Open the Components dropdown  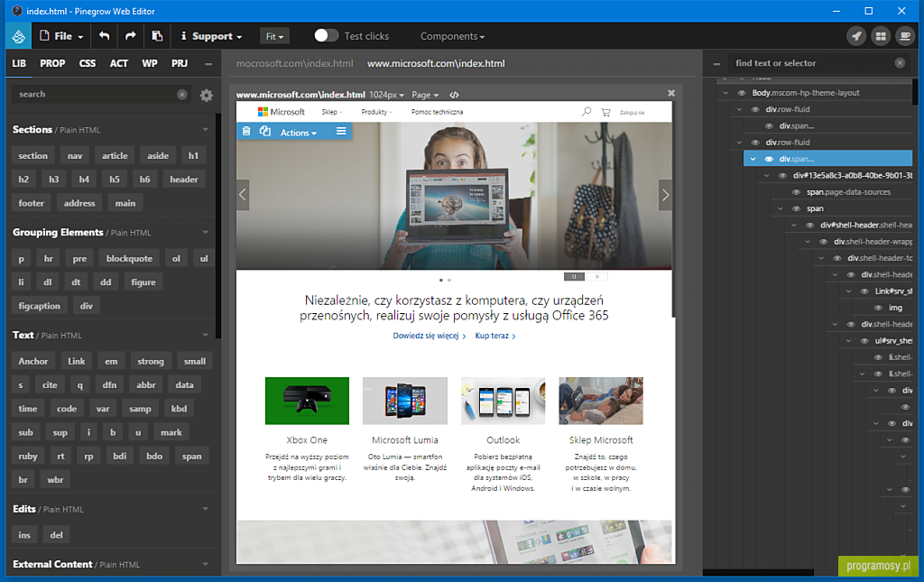coord(452,36)
